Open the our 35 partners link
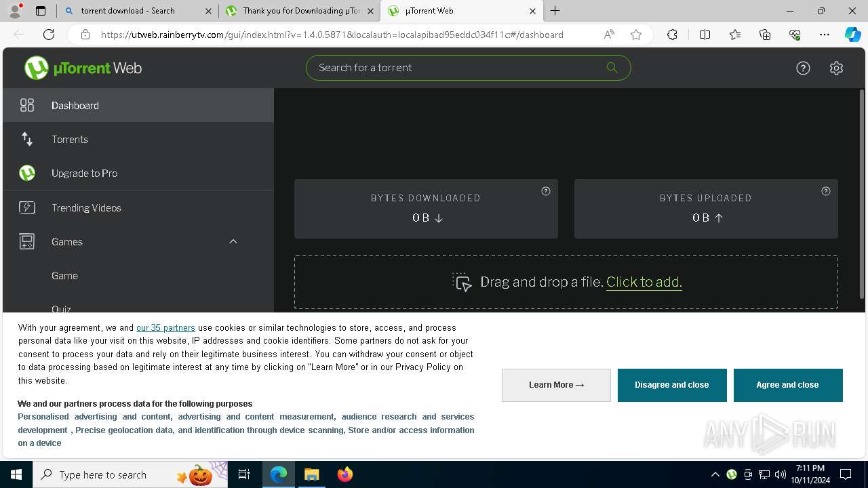 click(165, 327)
